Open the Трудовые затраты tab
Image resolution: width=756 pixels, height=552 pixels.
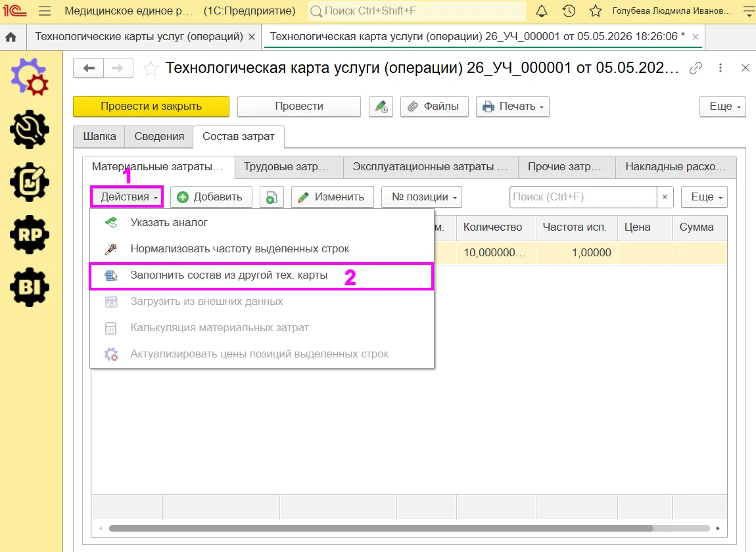pyautogui.click(x=289, y=167)
